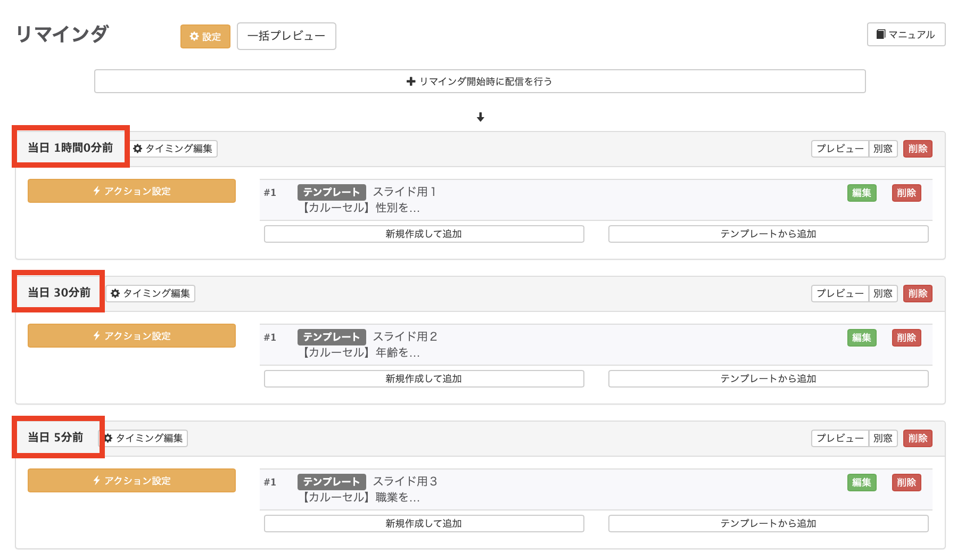
Task: Open タイミング編集 for 当日 1時間0分前
Action: [x=174, y=149]
